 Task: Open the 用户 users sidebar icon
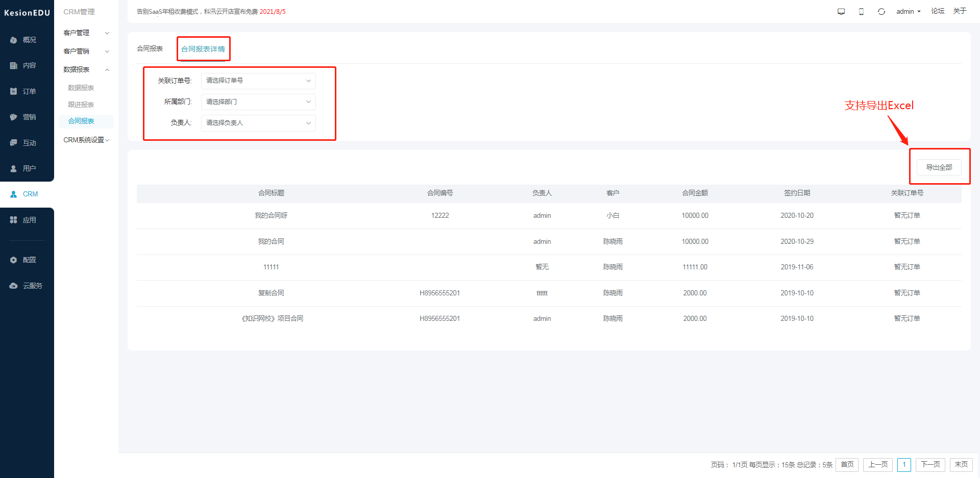click(14, 168)
